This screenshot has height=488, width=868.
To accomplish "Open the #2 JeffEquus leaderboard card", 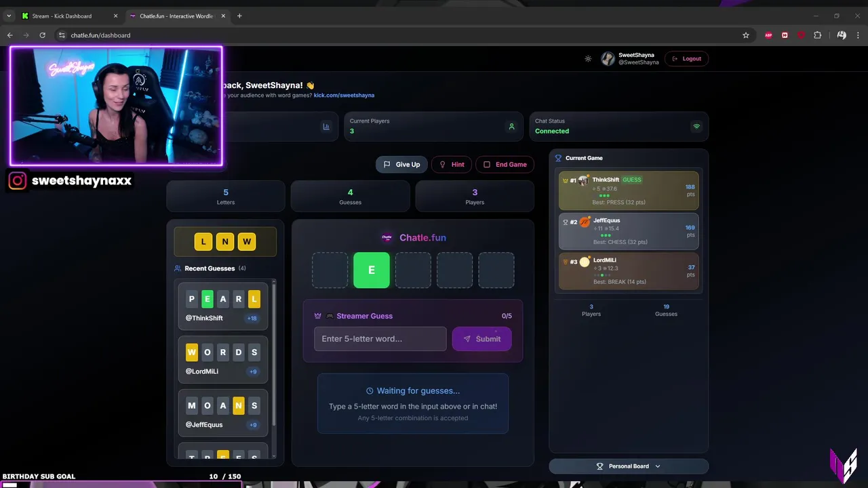I will 629,230.
